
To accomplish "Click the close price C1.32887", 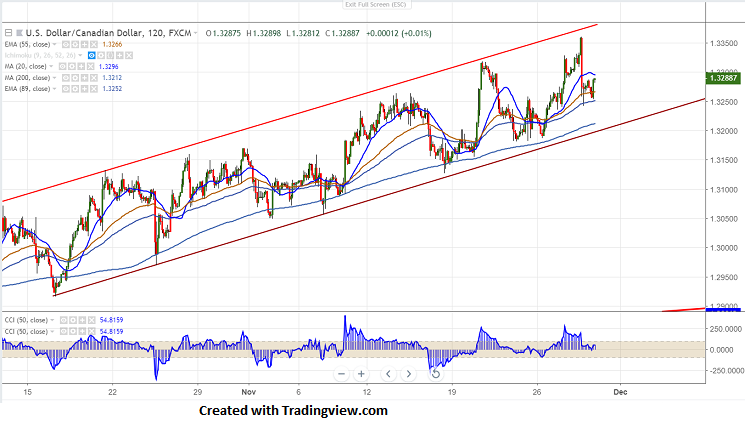I will click(x=342, y=33).
